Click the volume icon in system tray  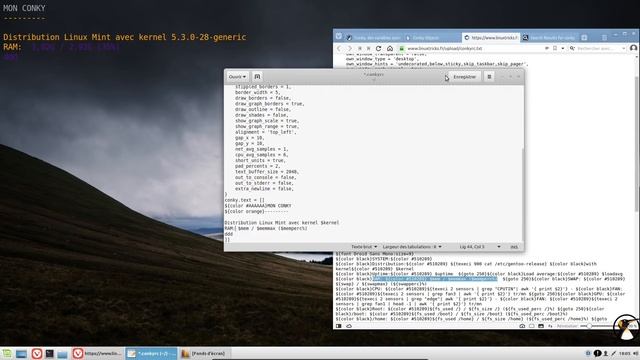coord(636,353)
